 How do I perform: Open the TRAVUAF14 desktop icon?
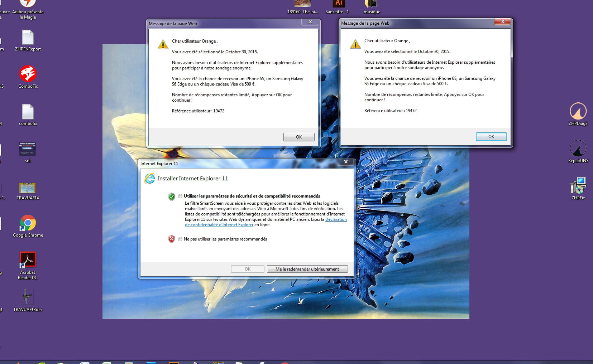click(28, 188)
